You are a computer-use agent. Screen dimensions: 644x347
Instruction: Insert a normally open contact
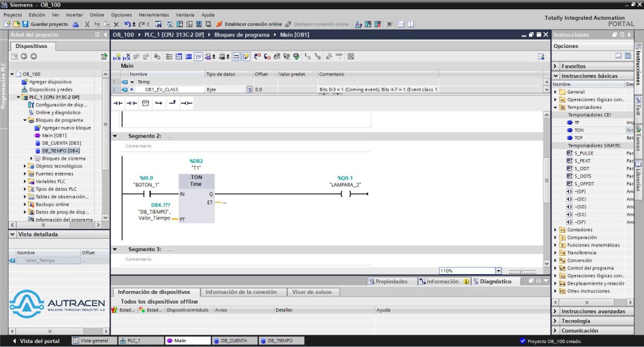click(x=118, y=103)
